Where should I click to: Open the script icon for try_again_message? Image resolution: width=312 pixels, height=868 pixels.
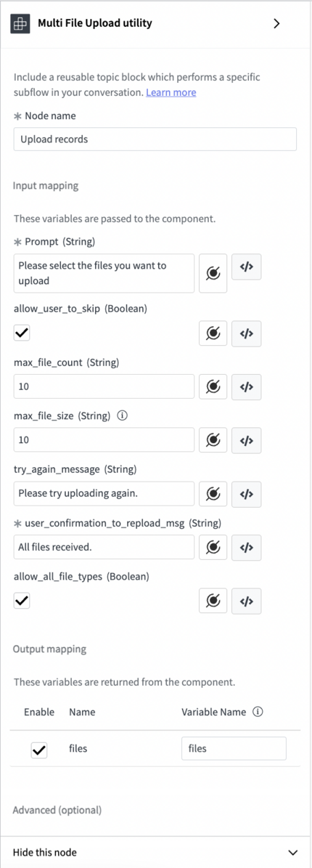pyautogui.click(x=246, y=494)
